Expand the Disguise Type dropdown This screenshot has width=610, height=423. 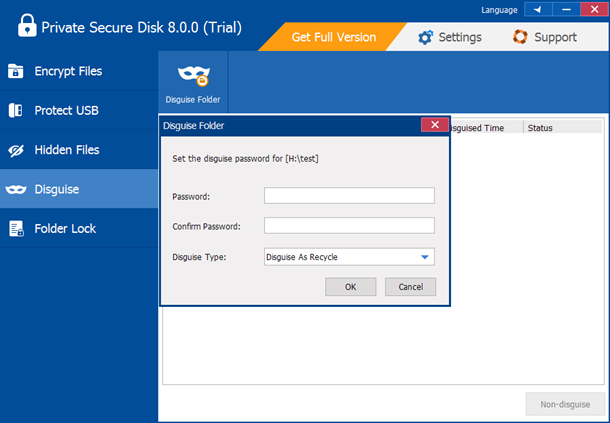tap(424, 257)
